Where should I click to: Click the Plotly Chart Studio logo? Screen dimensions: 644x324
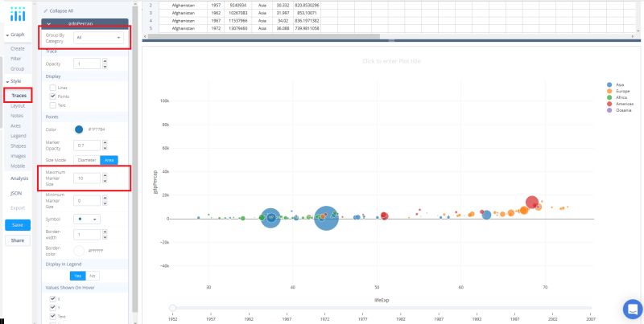pyautogui.click(x=18, y=14)
